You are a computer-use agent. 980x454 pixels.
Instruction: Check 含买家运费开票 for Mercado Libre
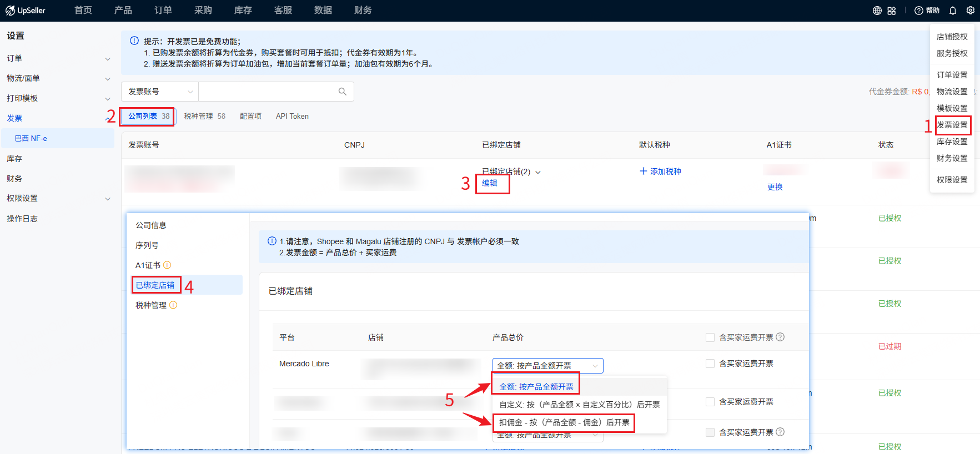710,364
